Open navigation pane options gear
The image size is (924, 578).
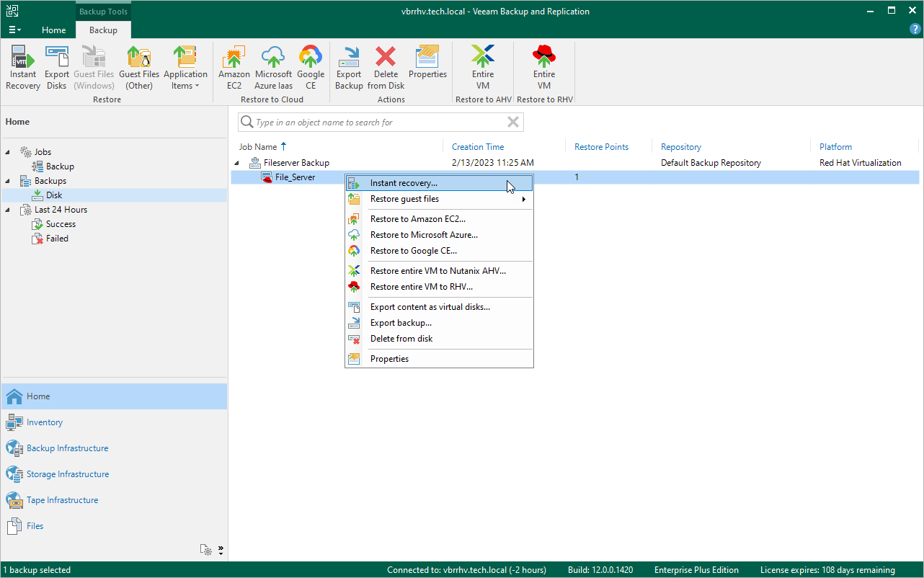pos(207,550)
